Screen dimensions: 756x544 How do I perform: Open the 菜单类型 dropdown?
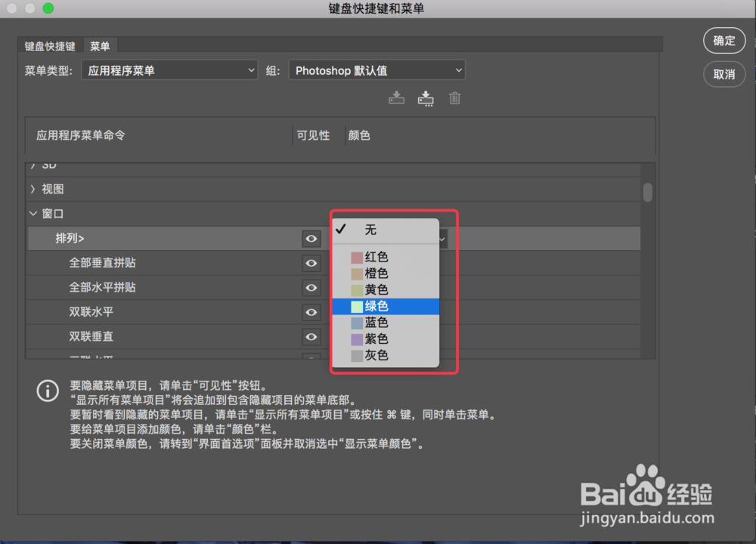pyautogui.click(x=169, y=70)
